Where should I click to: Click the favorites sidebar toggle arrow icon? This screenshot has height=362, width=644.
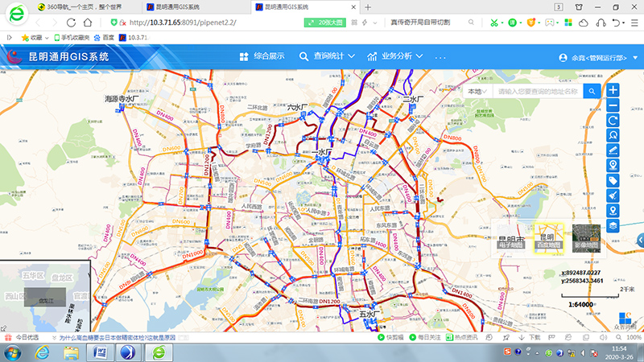point(9,38)
